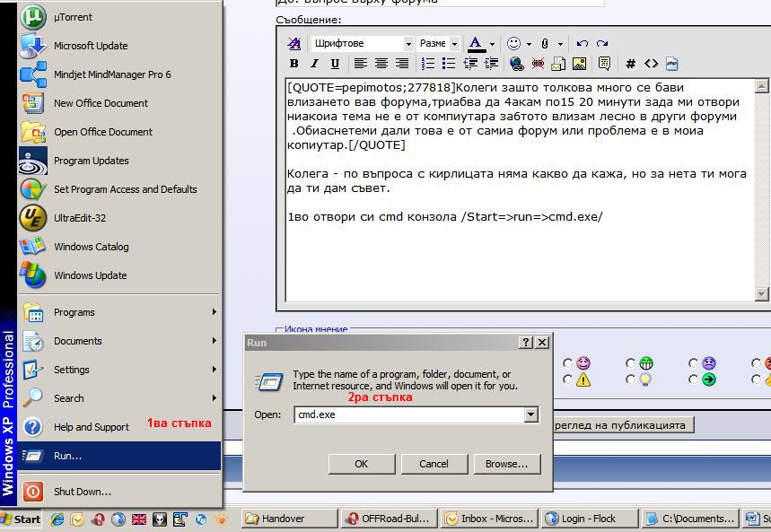
Task: Open Windows Update from the Start menu
Action: tap(119, 275)
